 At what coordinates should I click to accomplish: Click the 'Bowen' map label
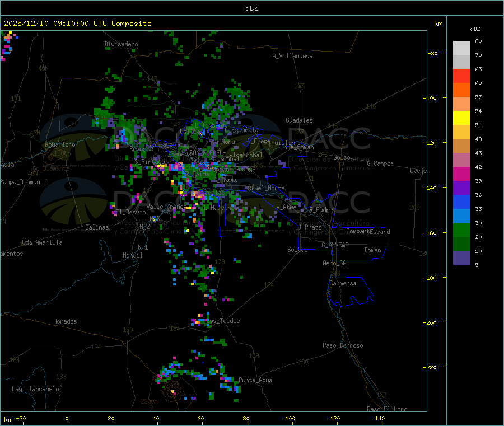pyautogui.click(x=372, y=250)
